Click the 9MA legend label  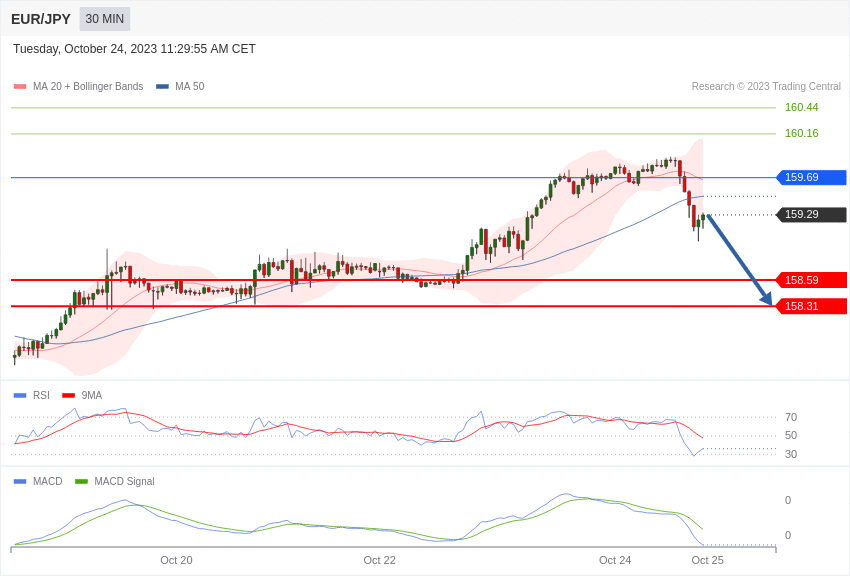(x=92, y=396)
